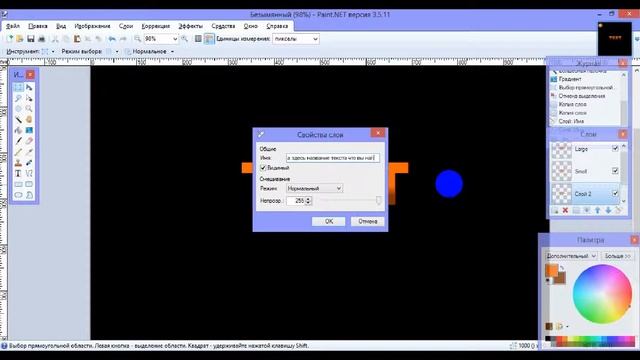This screenshot has height=360, width=640.
Task: Select the Rectangle Select tool
Action: click(x=18, y=87)
